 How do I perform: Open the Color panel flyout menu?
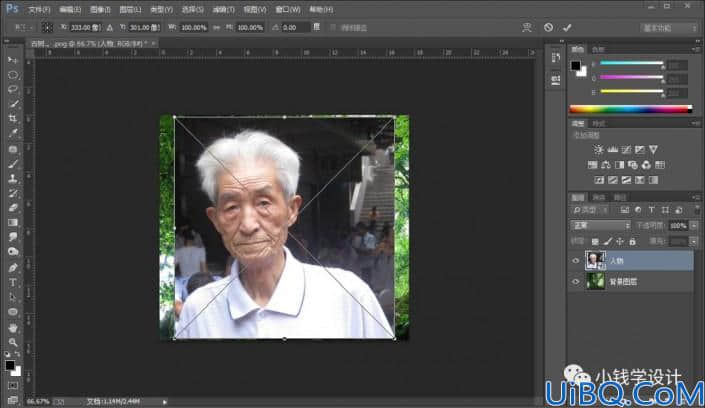[696, 49]
